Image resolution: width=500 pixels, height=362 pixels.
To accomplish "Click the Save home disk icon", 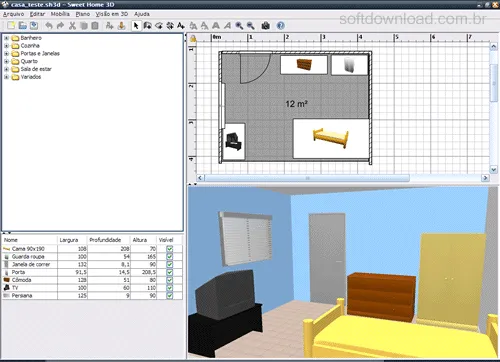I will 34,26.
